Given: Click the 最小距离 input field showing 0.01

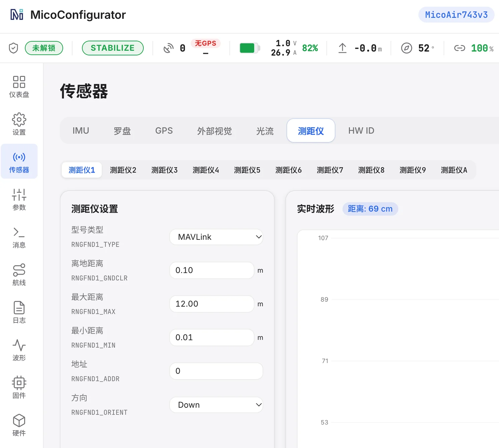Looking at the screenshot, I should [x=212, y=338].
